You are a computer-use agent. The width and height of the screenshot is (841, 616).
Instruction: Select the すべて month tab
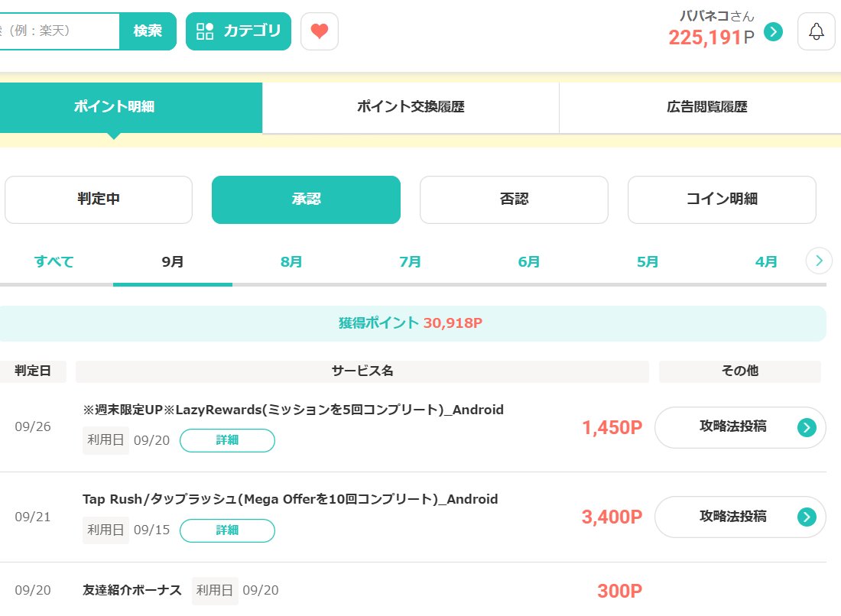[x=54, y=261]
